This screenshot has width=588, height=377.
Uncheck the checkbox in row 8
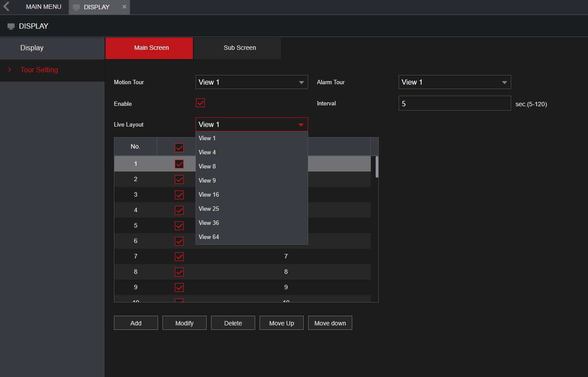click(179, 272)
